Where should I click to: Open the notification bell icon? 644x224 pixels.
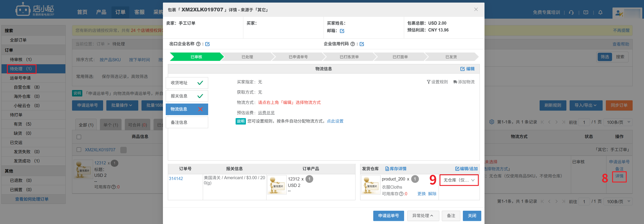(600, 12)
